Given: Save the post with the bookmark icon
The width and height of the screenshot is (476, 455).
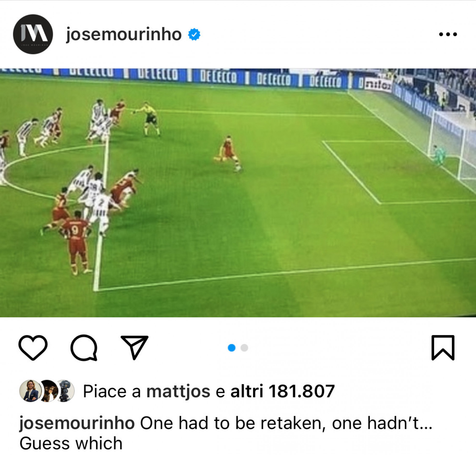Looking at the screenshot, I should pyautogui.click(x=443, y=347).
